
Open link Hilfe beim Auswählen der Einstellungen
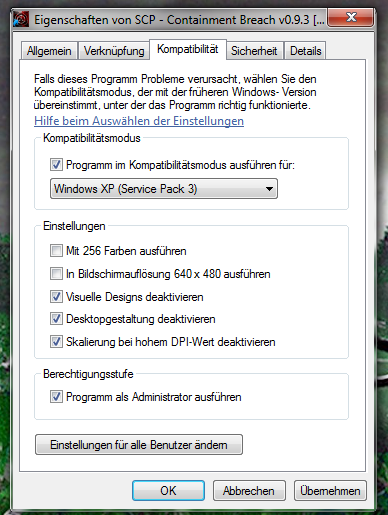click(x=139, y=121)
